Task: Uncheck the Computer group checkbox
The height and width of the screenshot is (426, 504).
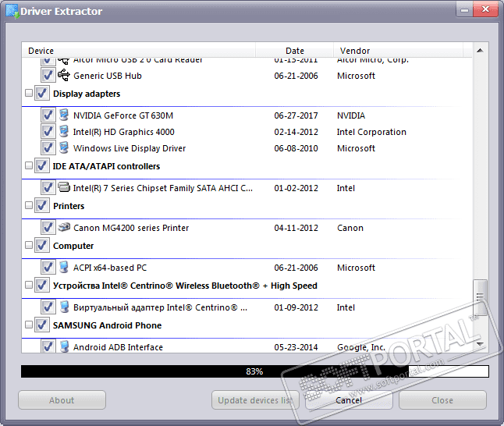Action: pyautogui.click(x=42, y=246)
